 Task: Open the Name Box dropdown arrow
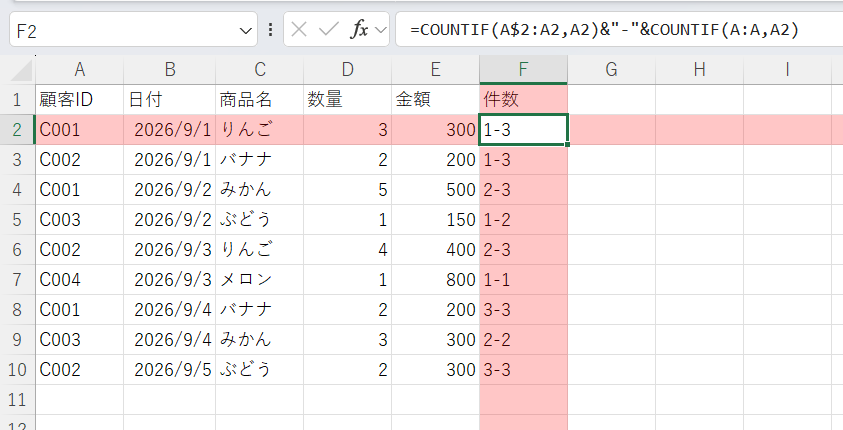pyautogui.click(x=245, y=31)
